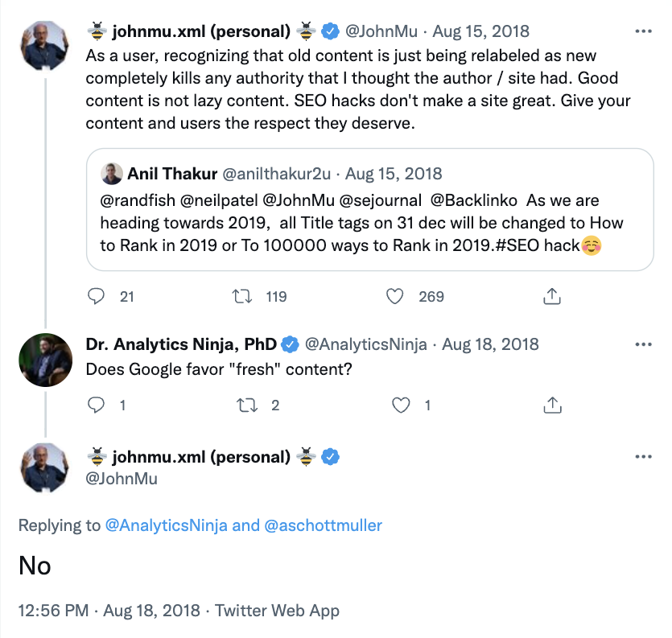672x638 pixels.
Task: Click the @AnalyticsNinja link in Replying to
Action: point(167,526)
